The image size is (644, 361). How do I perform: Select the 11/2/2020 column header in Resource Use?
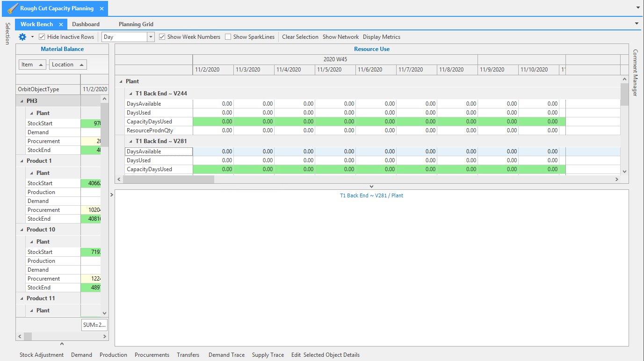pyautogui.click(x=213, y=70)
